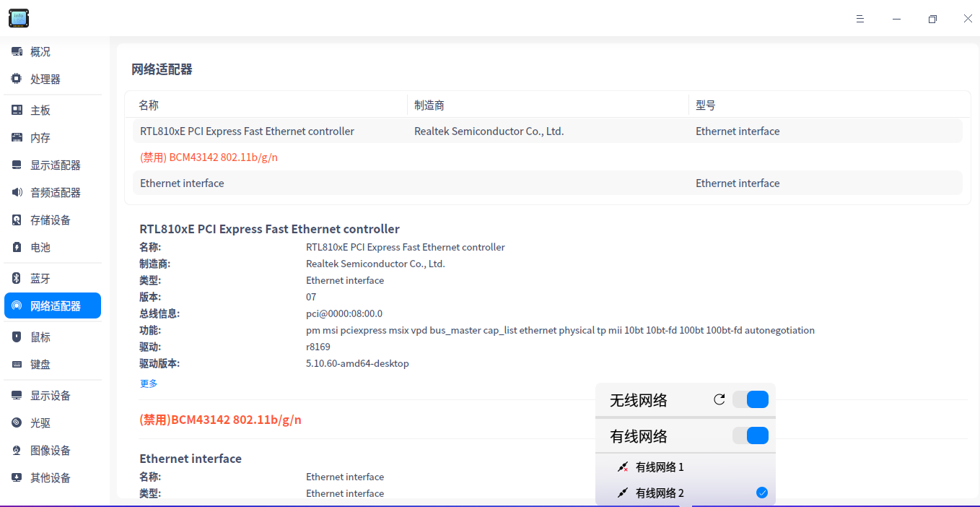Image resolution: width=980 pixels, height=507 pixels.
Task: Click the pci@0000:08:00.0 bus info value
Action: 344,313
